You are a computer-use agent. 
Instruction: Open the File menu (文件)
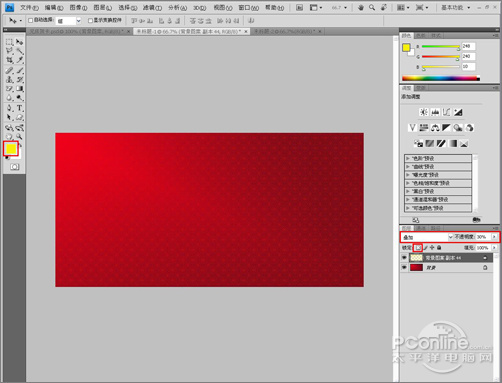[x=29, y=7]
